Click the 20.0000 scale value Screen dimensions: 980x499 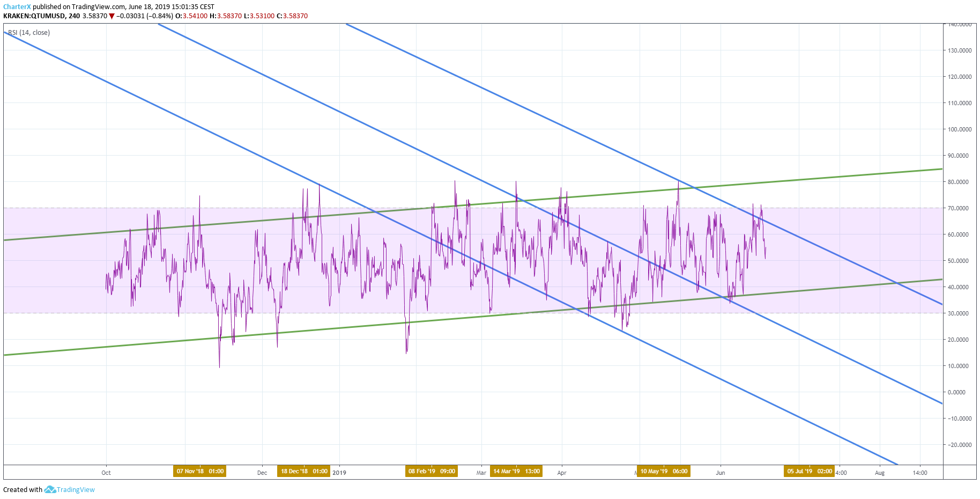pos(959,340)
